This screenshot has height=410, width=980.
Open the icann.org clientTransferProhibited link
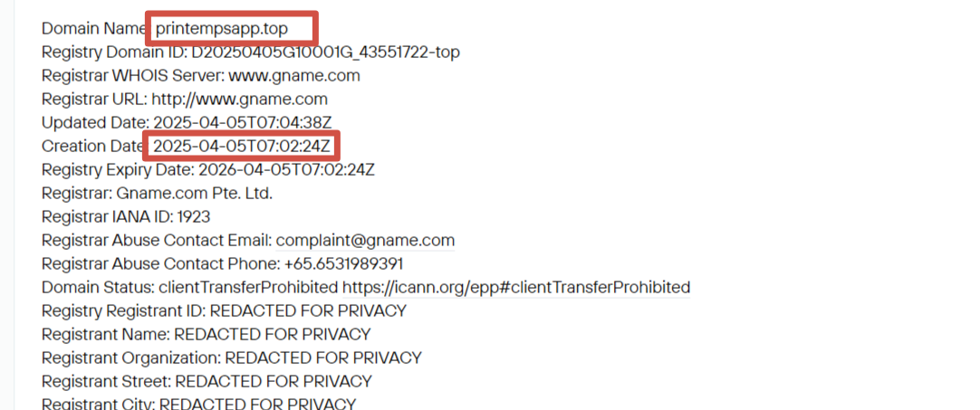click(x=516, y=288)
